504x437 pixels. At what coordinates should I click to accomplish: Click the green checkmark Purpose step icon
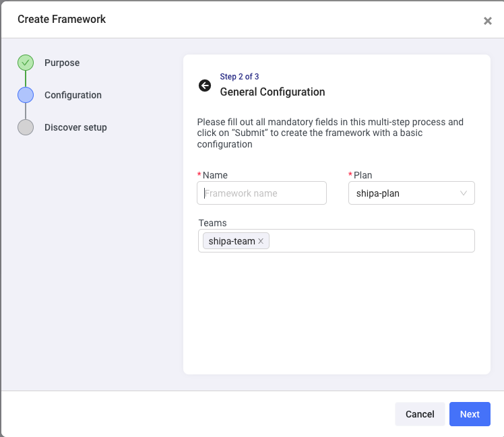coord(26,63)
